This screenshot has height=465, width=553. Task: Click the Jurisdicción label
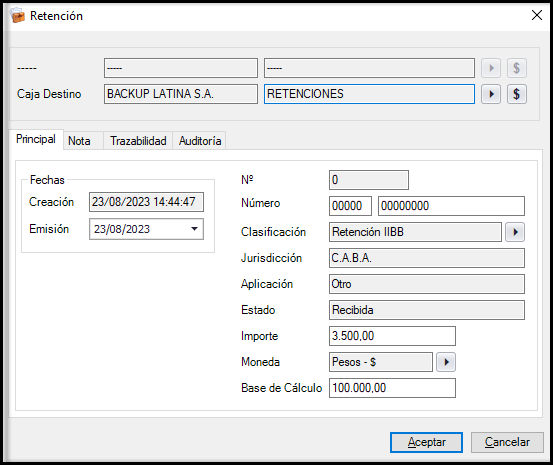click(x=272, y=258)
